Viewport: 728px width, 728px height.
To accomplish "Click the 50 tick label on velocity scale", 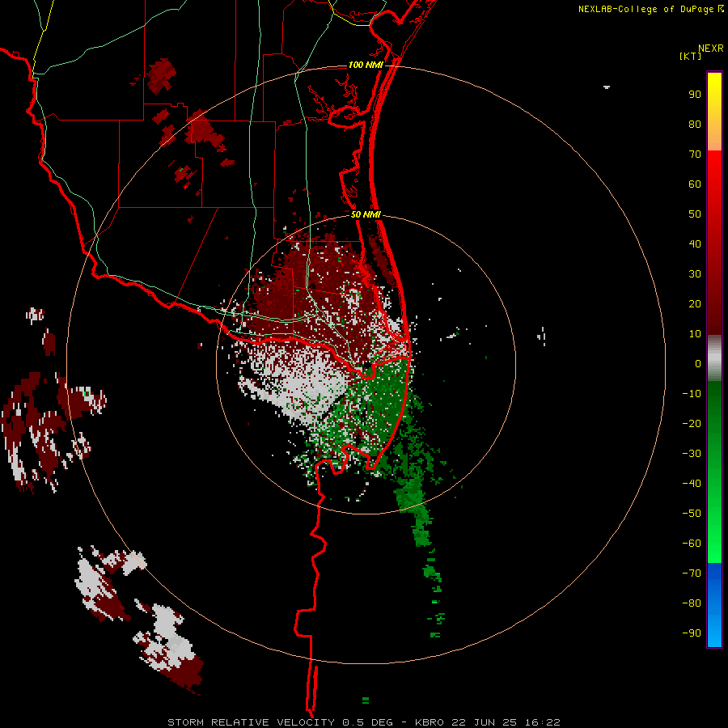I will pos(695,214).
